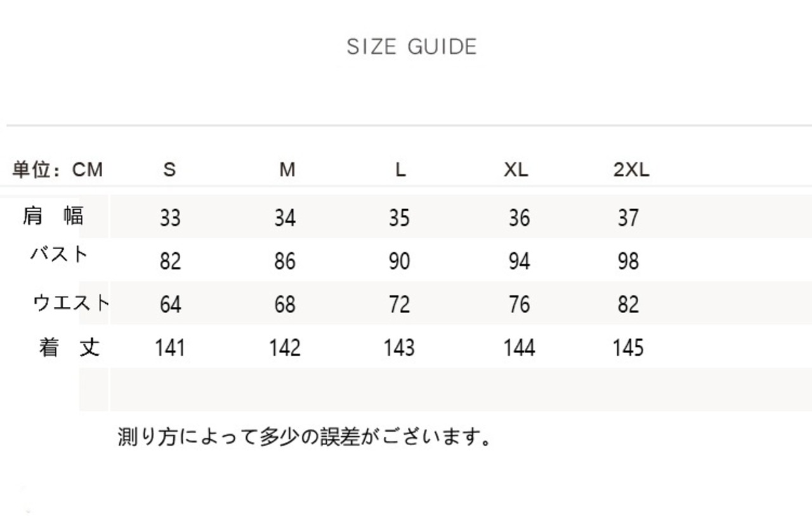Select the XL size column header
The image size is (812, 516).
tap(516, 170)
